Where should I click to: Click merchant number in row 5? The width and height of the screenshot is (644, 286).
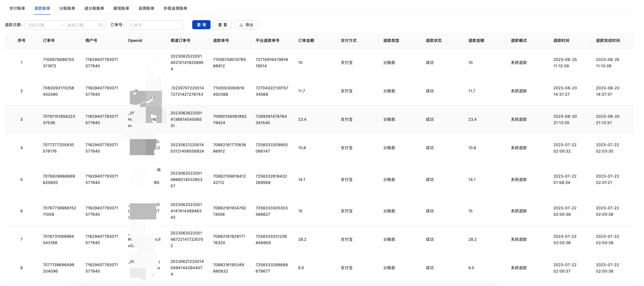click(102, 179)
